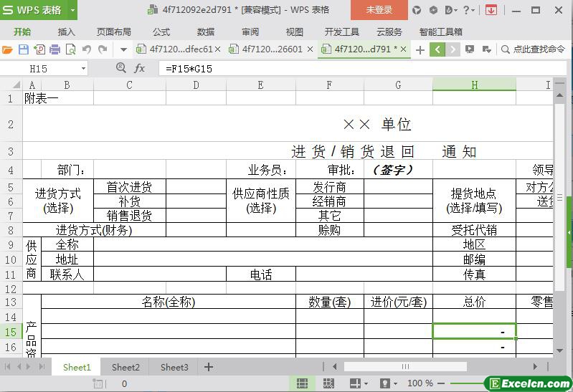Jump to last sheet navigation arrow
Viewport: 573px width, 392px height.
click(x=42, y=366)
